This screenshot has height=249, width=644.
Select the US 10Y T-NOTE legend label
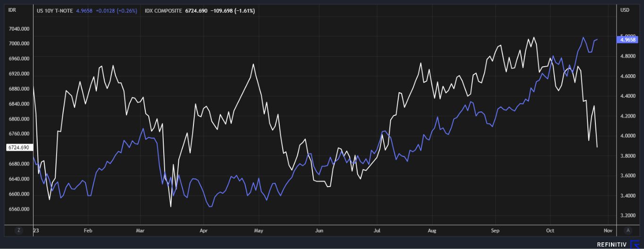pyautogui.click(x=55, y=10)
